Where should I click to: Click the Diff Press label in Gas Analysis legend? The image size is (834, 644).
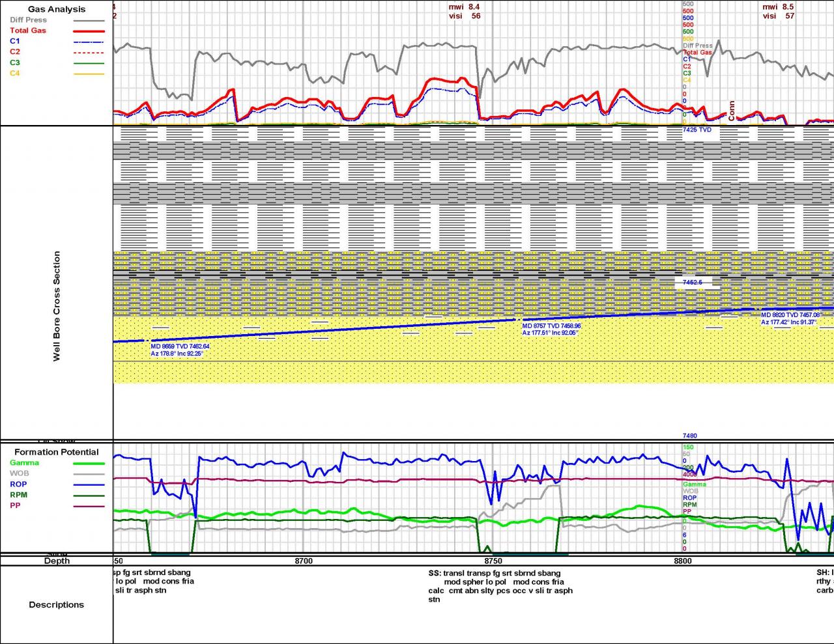pos(28,20)
